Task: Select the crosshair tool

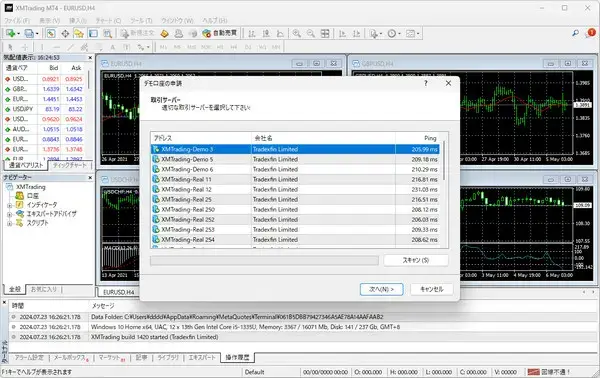Action: pyautogui.click(x=25, y=47)
